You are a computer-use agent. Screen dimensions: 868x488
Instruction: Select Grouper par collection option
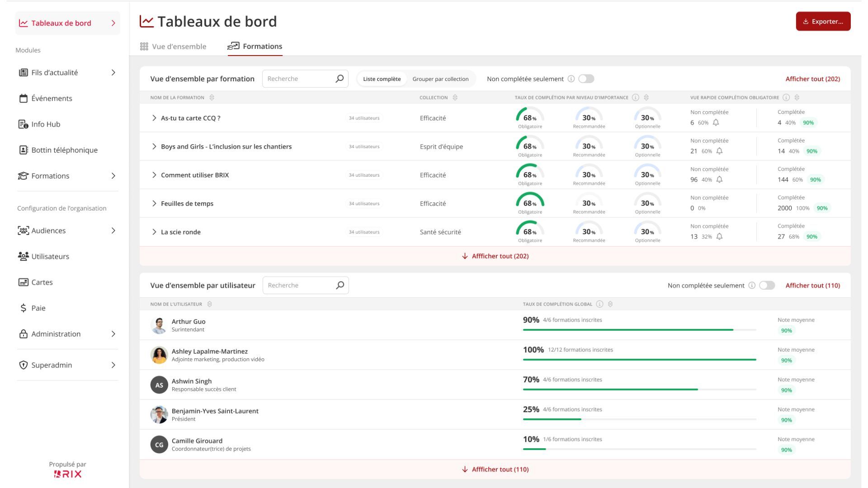(x=440, y=79)
